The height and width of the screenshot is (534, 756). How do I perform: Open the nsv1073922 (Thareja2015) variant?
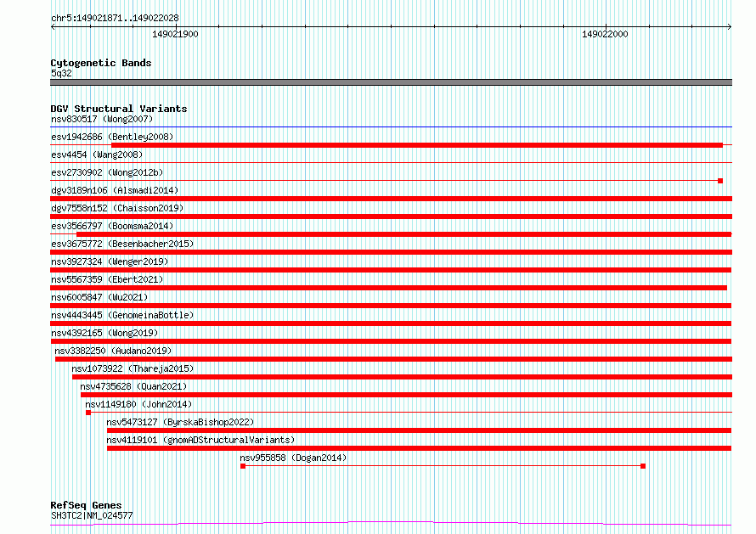pos(133,368)
